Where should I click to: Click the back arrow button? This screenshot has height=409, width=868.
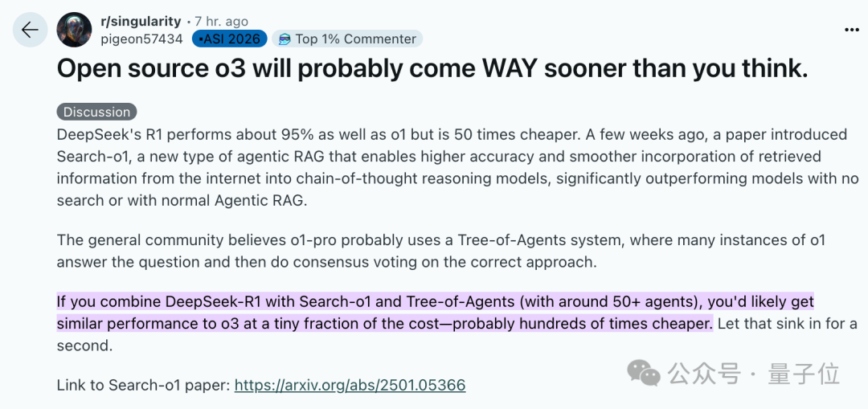[x=30, y=31]
